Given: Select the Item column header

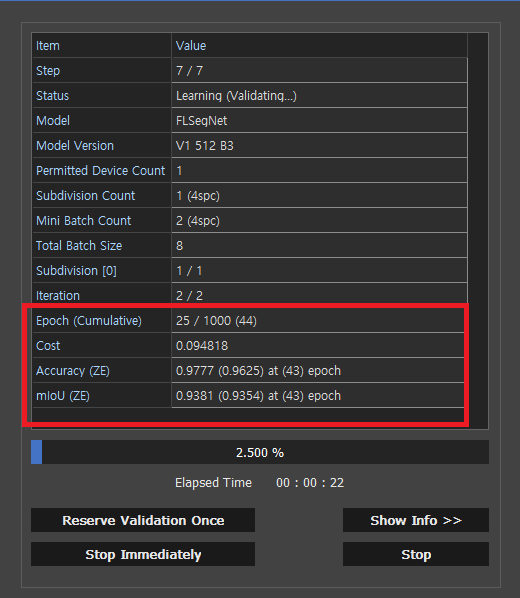Looking at the screenshot, I should 102,46.
